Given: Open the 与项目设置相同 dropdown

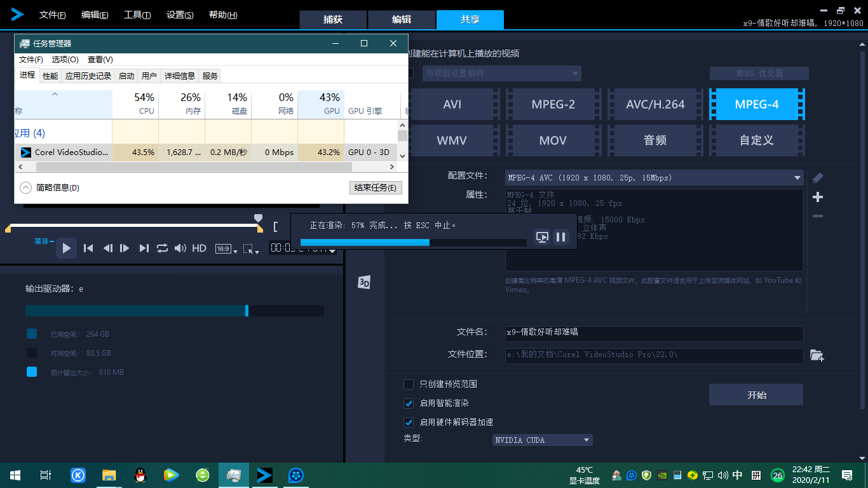Looking at the screenshot, I should [x=501, y=73].
